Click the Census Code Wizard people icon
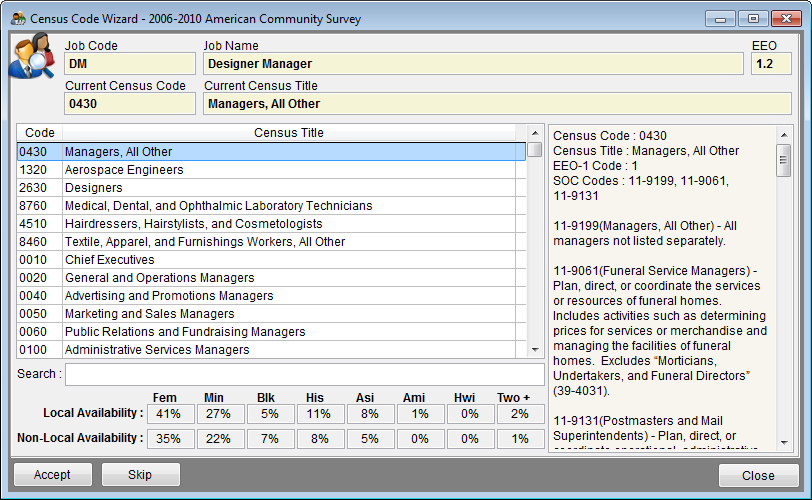812x500 pixels. click(32, 56)
